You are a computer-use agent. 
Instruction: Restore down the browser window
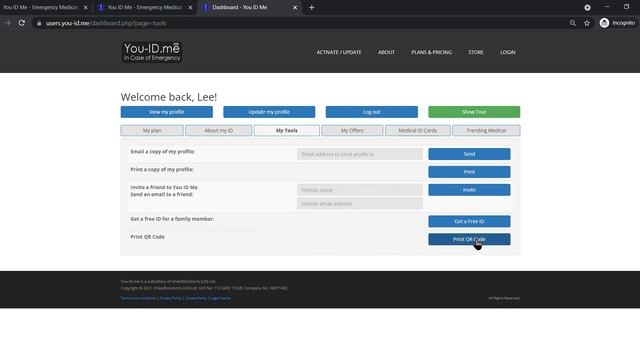(x=627, y=7)
